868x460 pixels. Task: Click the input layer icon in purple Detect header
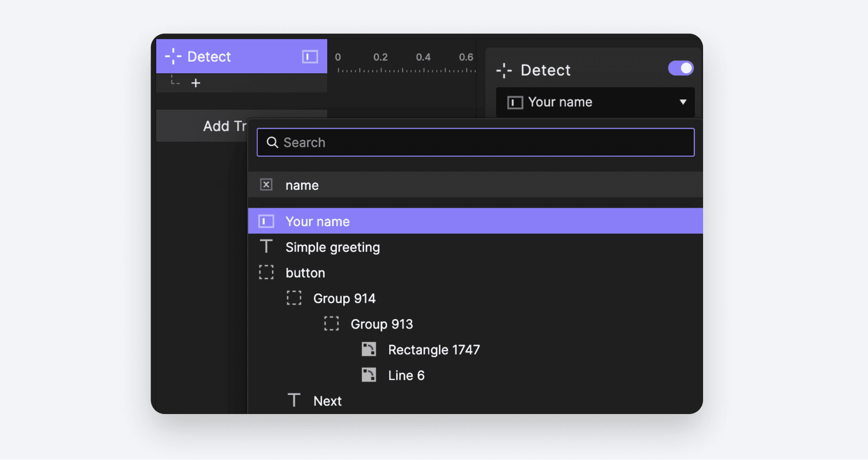pos(310,56)
